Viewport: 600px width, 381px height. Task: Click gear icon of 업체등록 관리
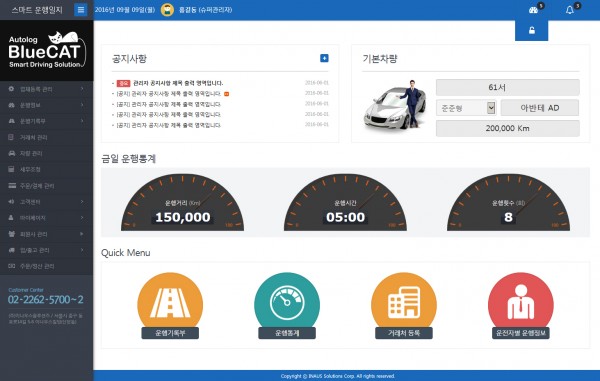11,89
